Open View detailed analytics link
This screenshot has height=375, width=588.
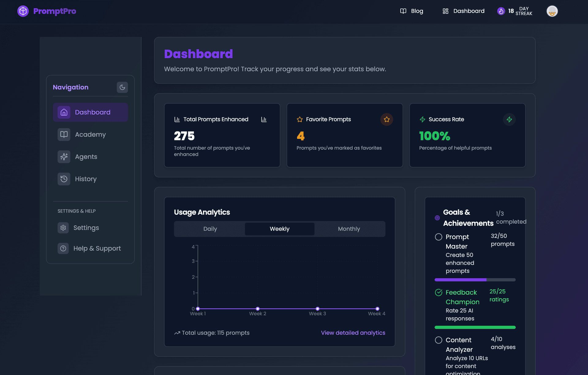(353, 333)
